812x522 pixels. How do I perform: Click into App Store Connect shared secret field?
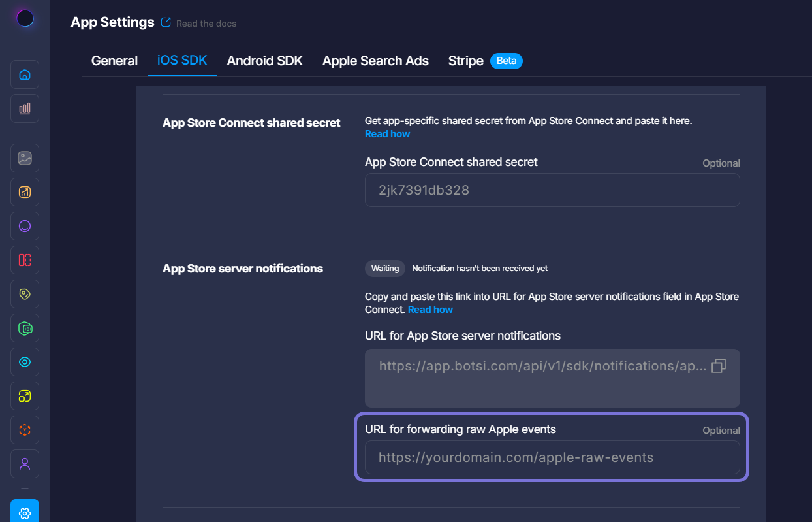tap(552, 190)
